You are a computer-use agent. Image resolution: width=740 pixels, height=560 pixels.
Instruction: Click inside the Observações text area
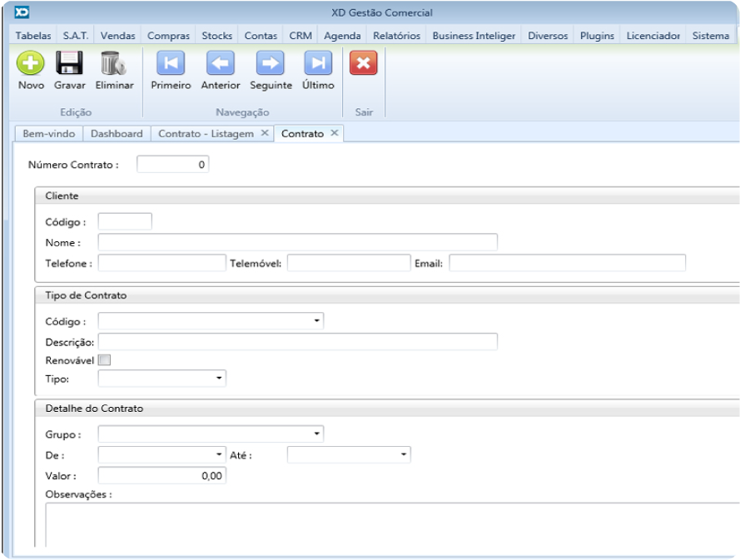[391, 524]
